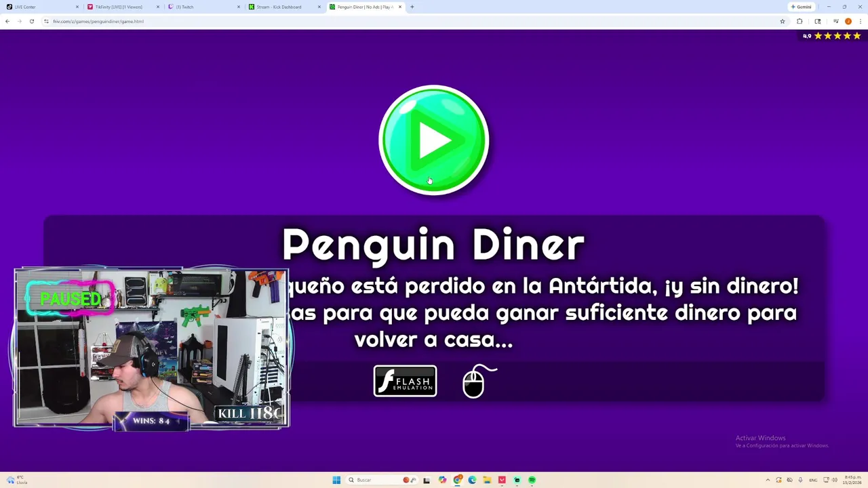Open the orange profile avatar
This screenshot has width=868, height=488.
[848, 21]
